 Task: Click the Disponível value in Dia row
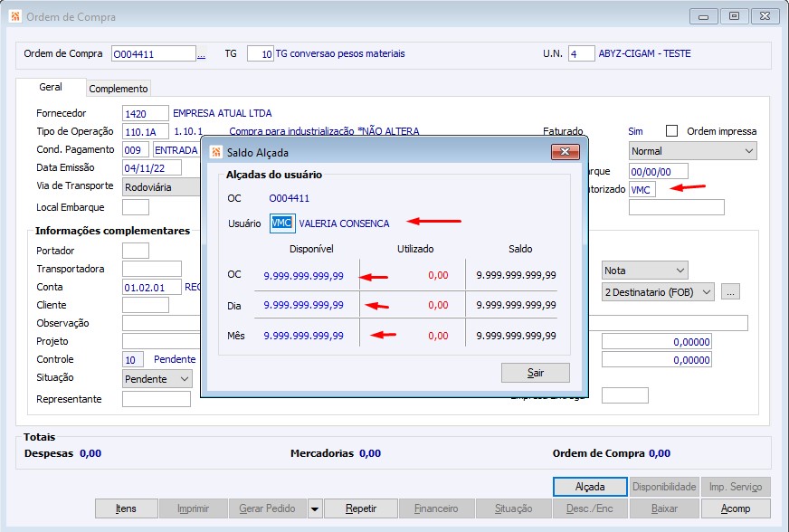coord(303,305)
